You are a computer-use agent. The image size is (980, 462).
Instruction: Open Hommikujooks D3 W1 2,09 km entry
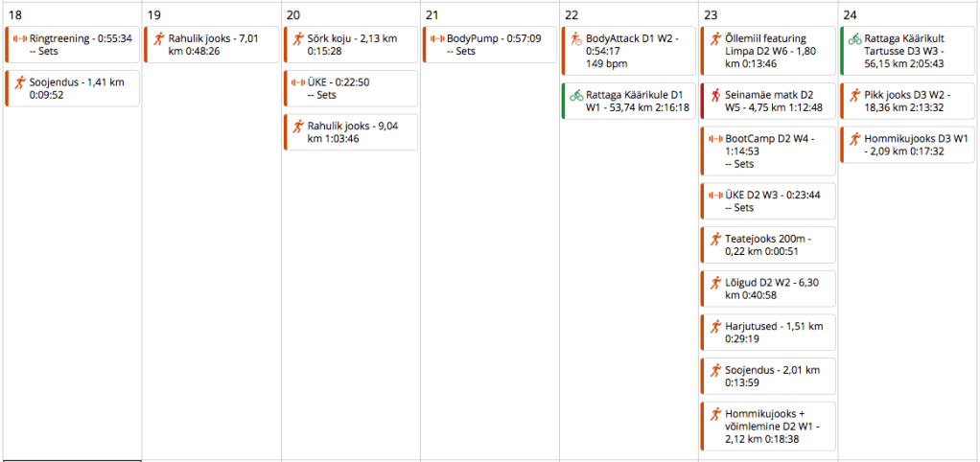click(x=916, y=144)
